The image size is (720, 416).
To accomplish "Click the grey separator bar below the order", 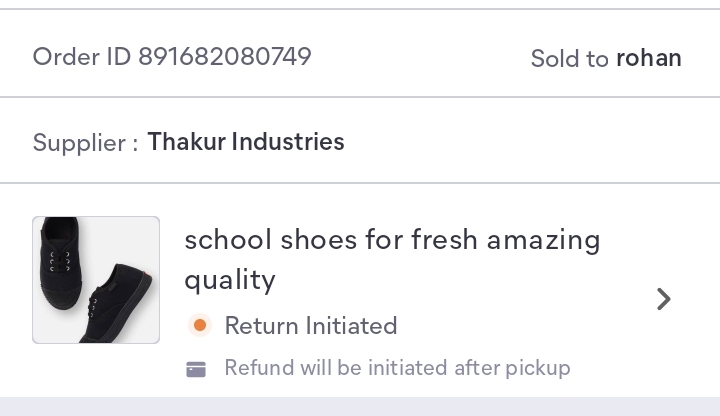I will pyautogui.click(x=360, y=407).
